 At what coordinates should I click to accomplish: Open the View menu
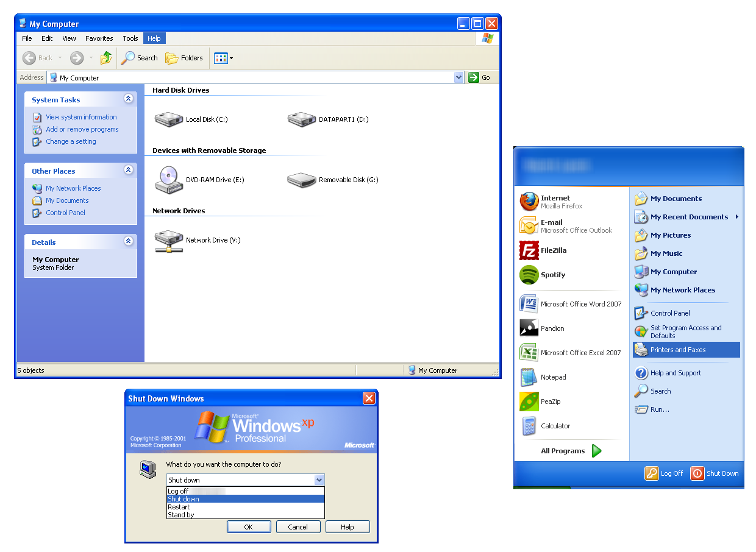point(69,38)
